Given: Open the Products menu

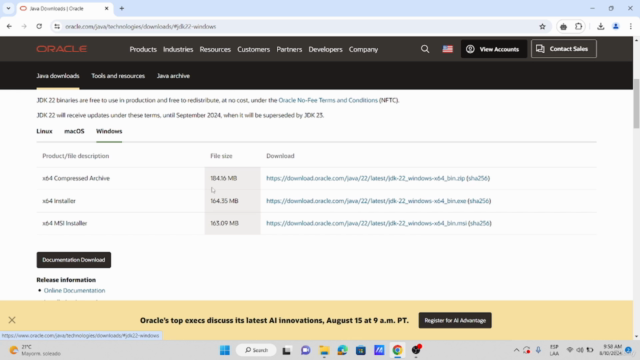Looking at the screenshot, I should pyautogui.click(x=143, y=49).
